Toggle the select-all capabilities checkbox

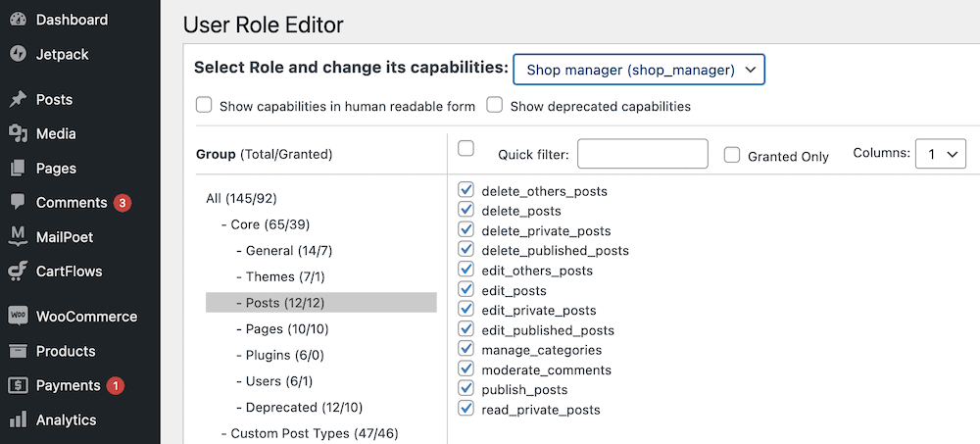click(x=465, y=148)
